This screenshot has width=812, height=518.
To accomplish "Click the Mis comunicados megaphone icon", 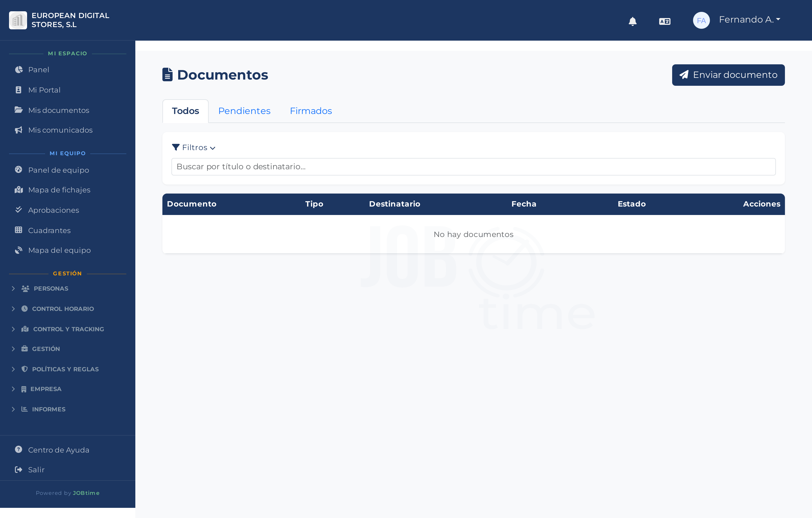I will (19, 130).
